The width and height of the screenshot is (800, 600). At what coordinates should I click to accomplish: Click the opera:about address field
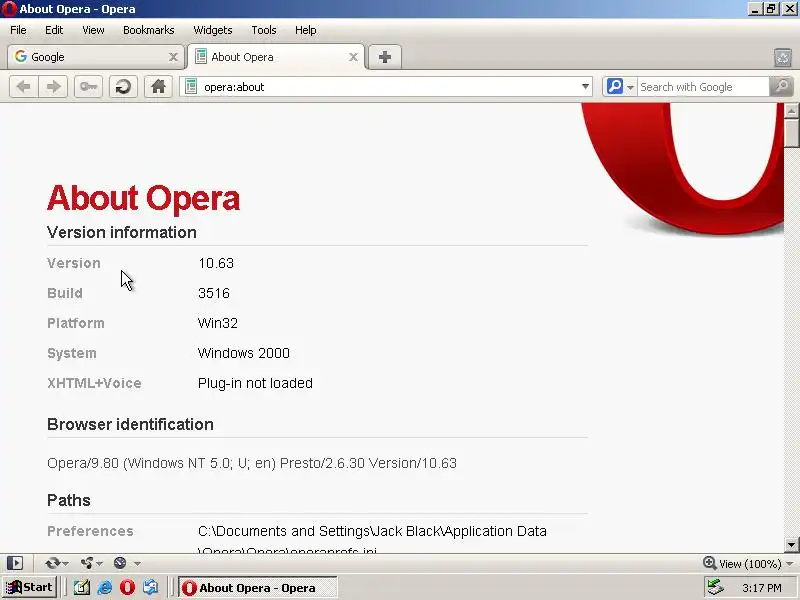pos(388,87)
